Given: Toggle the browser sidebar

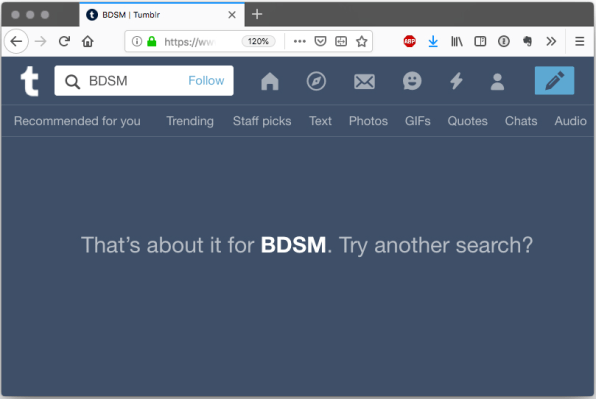Looking at the screenshot, I should (480, 41).
